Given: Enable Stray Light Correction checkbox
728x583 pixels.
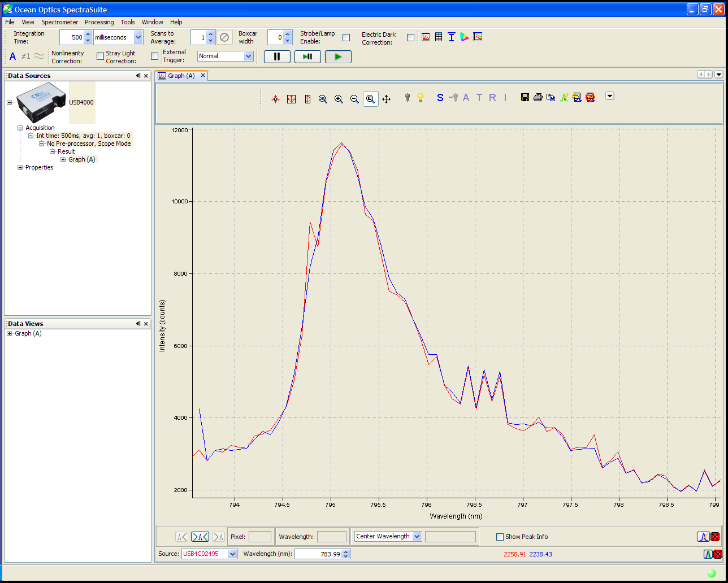Looking at the screenshot, I should [x=155, y=56].
